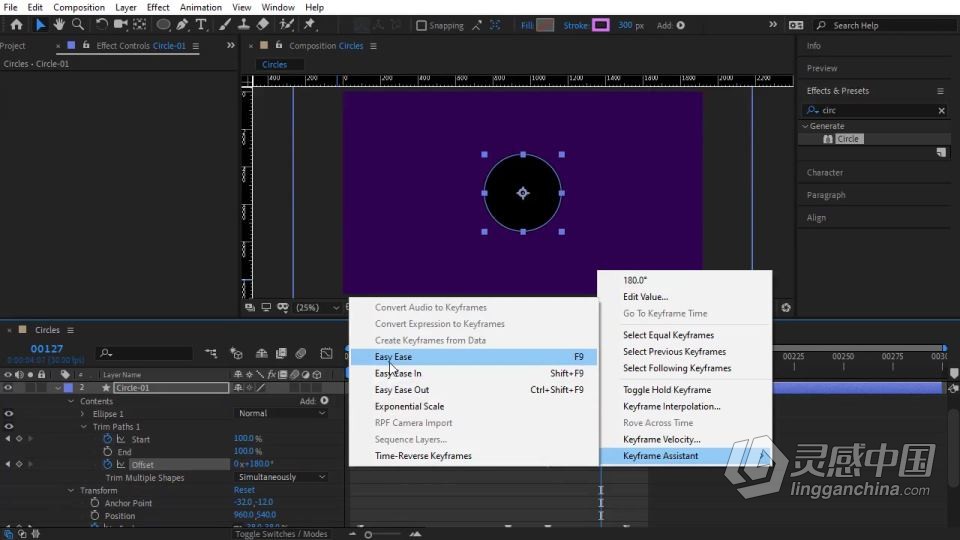Open the Simultaneously trim shapes dropdown
Viewport: 960px width, 540px height.
click(281, 477)
